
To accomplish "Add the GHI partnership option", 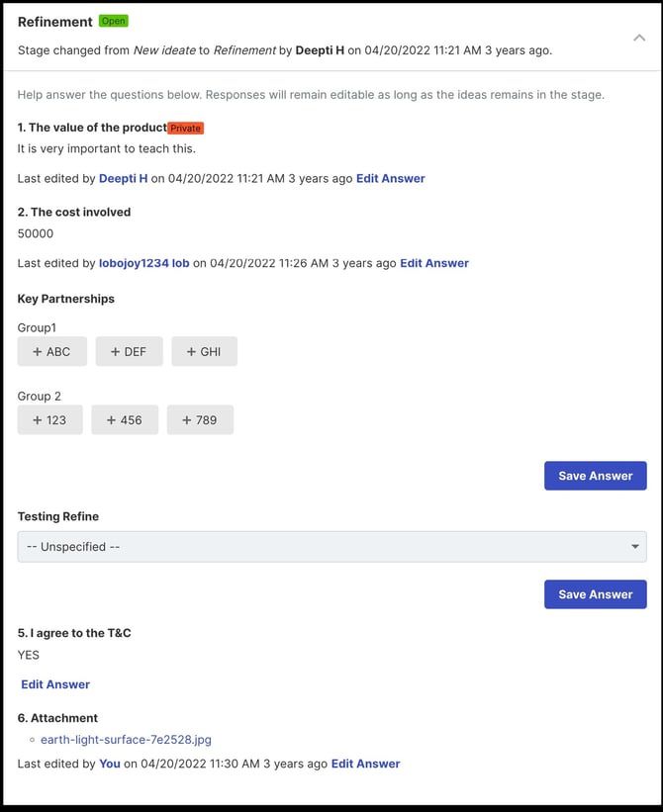I will point(204,351).
